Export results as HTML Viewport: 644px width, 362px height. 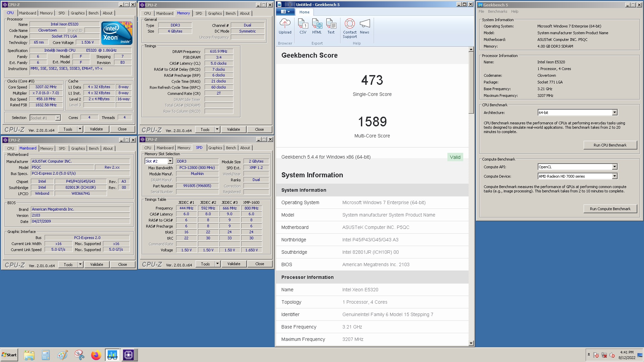[317, 26]
